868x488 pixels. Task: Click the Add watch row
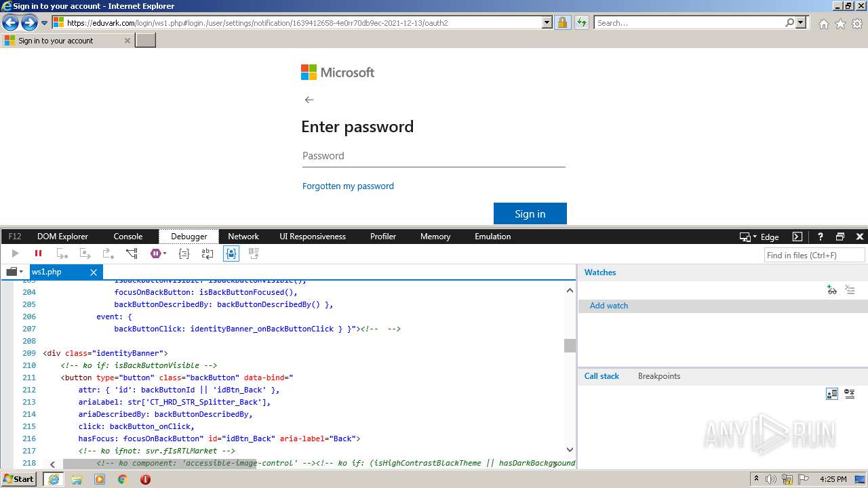point(723,306)
